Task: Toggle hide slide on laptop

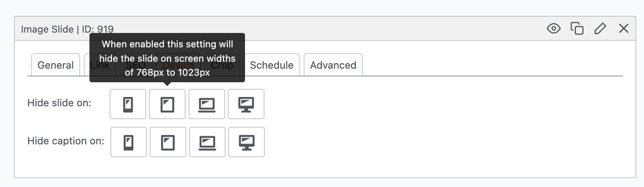Action: 206,104
